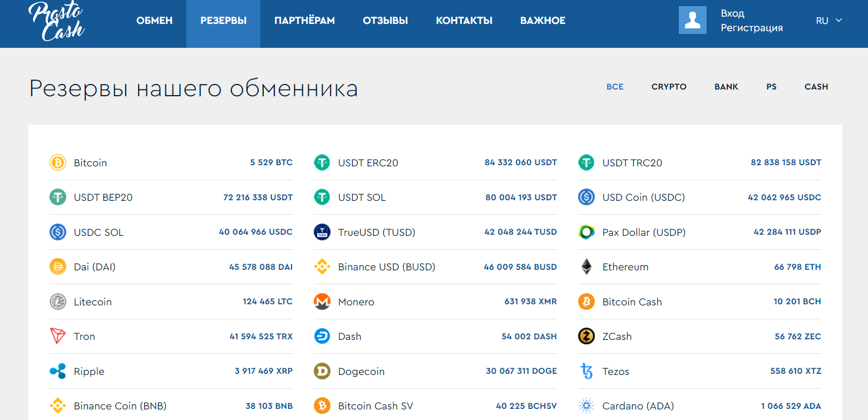Filter reserves by BANK
868x420 pixels.
click(726, 87)
